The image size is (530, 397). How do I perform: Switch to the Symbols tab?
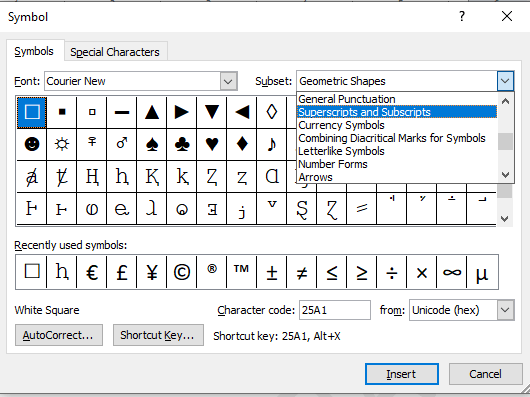tap(34, 51)
